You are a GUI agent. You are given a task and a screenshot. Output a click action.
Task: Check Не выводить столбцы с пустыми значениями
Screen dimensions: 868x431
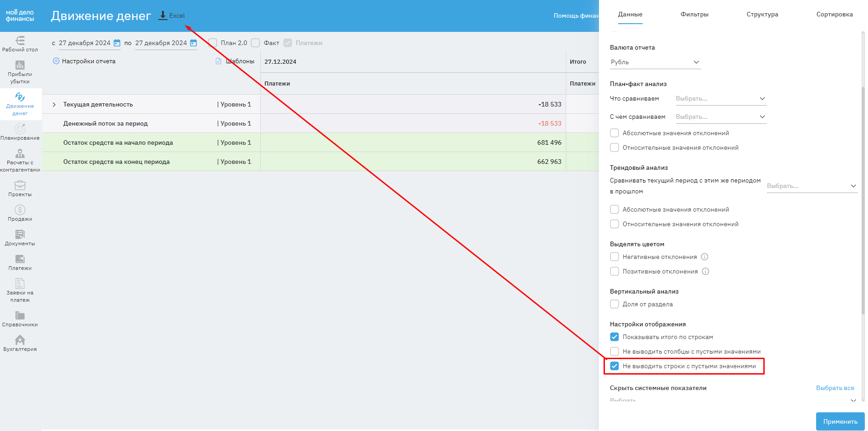(x=614, y=351)
